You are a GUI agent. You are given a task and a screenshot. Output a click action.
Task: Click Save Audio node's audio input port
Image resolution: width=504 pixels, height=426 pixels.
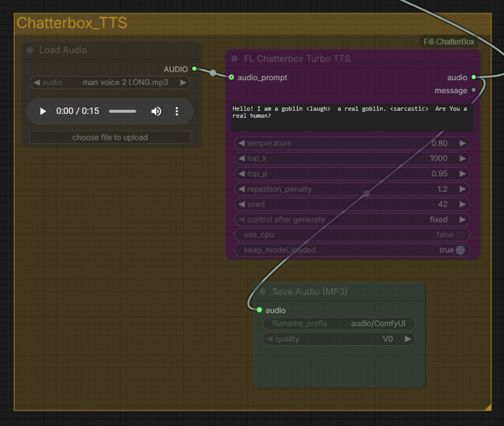click(x=259, y=310)
